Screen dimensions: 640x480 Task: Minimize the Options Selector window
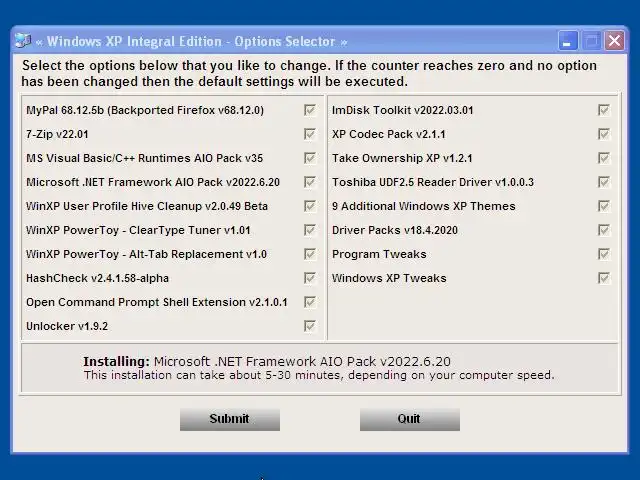[x=568, y=41]
